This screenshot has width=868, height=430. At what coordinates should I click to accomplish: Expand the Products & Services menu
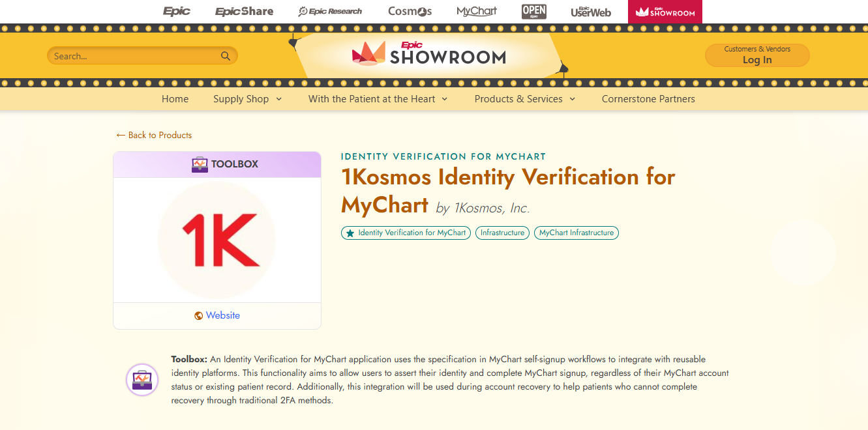click(x=525, y=99)
